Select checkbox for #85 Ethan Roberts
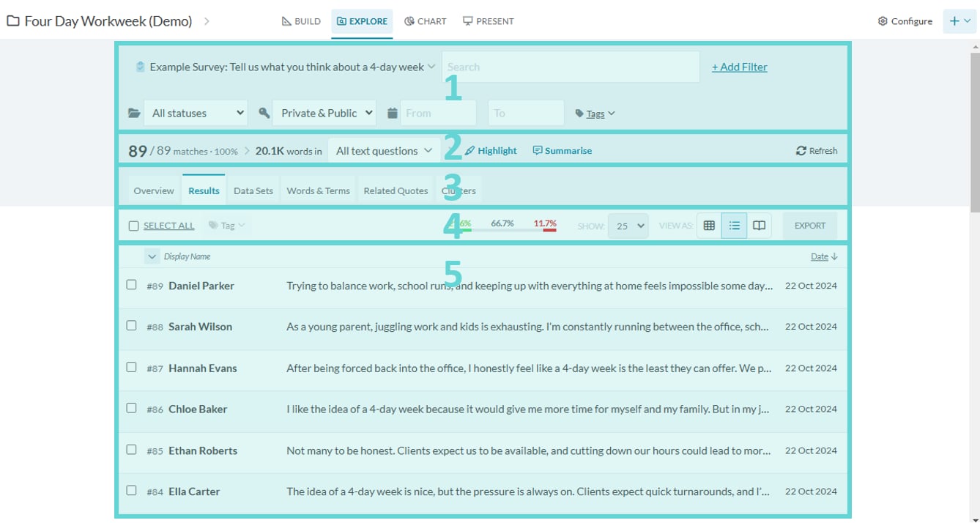The width and height of the screenshot is (980, 523). (x=131, y=449)
